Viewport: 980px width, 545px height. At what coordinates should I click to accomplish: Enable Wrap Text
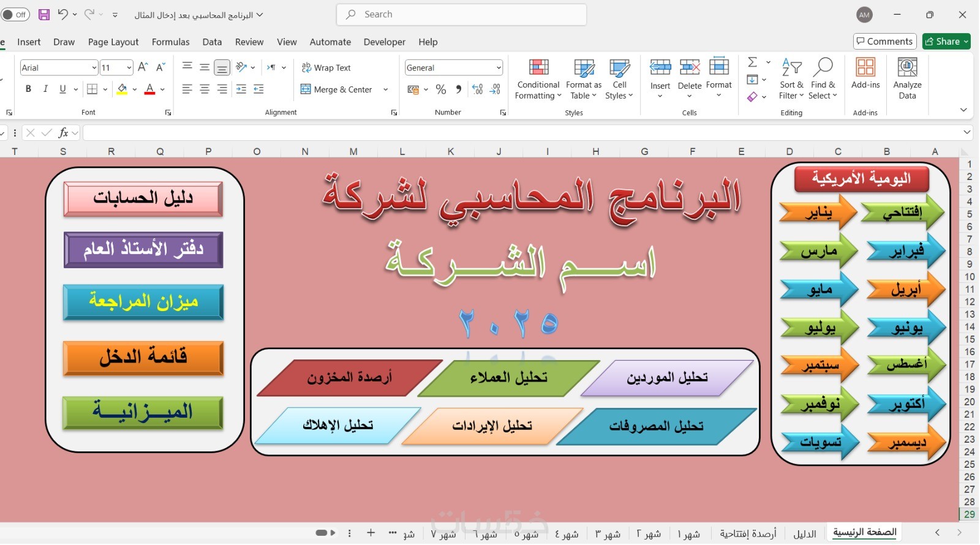point(326,68)
